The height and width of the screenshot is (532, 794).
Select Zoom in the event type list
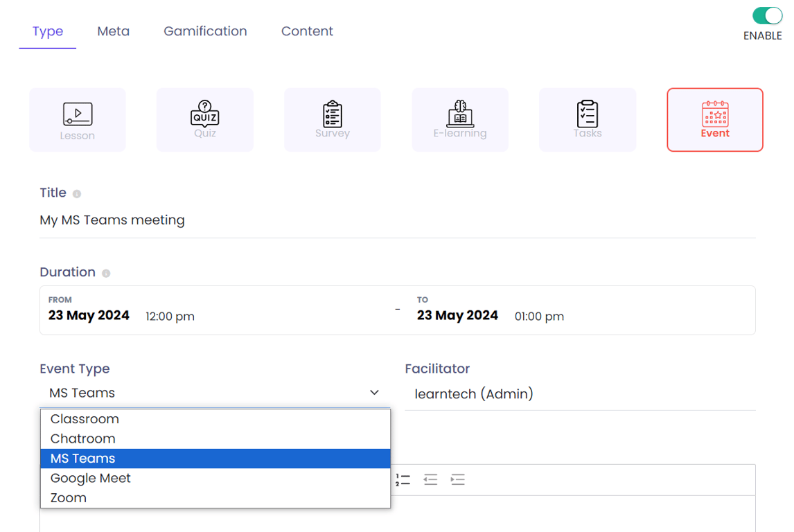coord(69,497)
